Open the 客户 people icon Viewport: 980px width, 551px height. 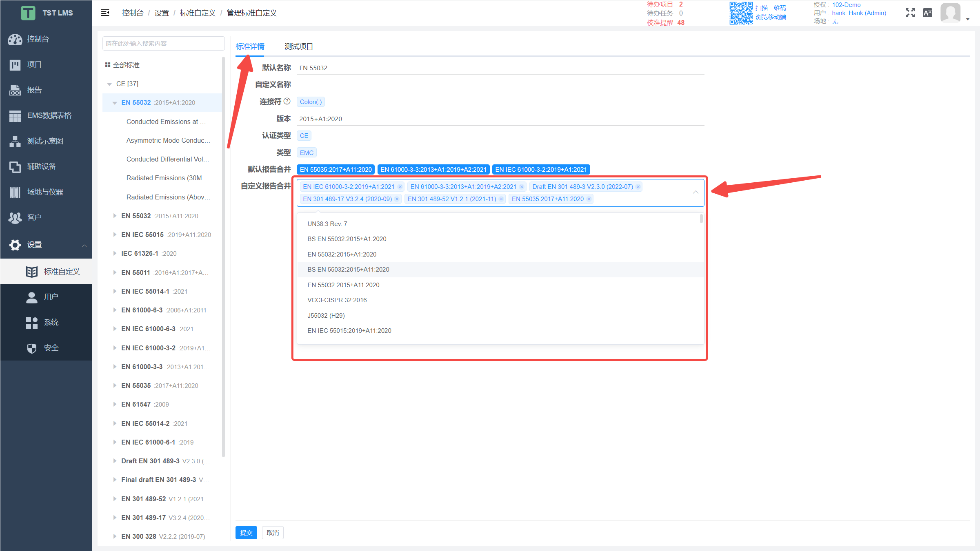(15, 217)
